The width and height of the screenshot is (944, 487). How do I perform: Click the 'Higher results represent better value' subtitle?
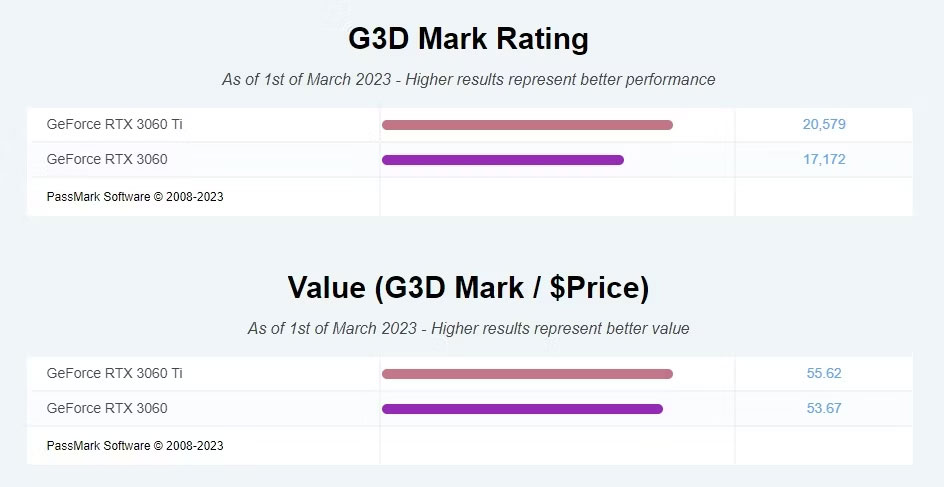pos(468,328)
